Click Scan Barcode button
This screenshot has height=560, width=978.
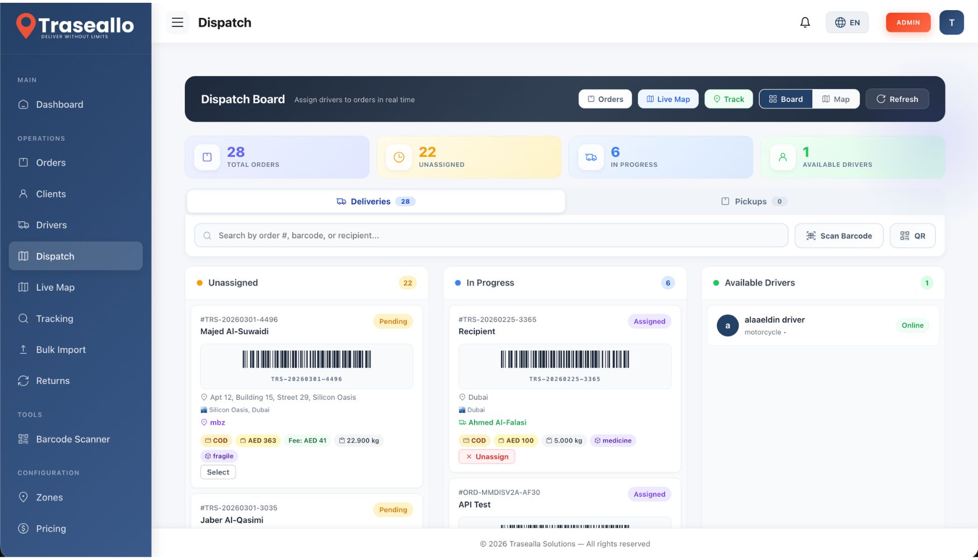click(x=838, y=236)
